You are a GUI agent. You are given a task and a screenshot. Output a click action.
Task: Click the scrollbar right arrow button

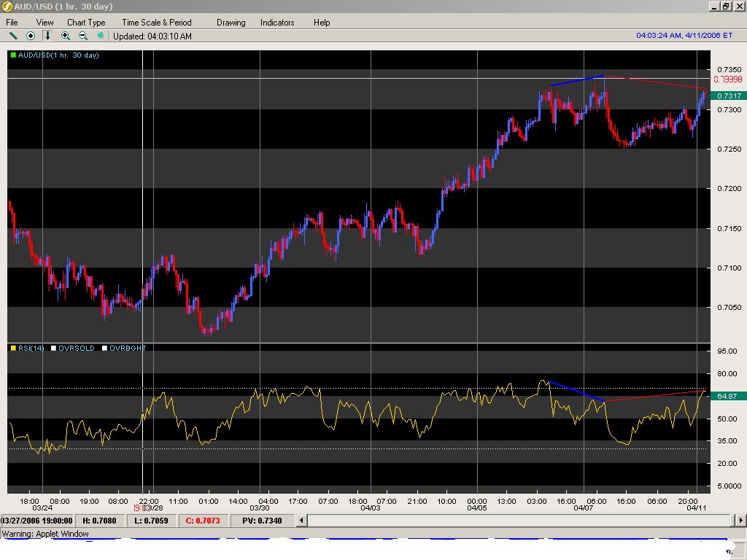[740, 521]
